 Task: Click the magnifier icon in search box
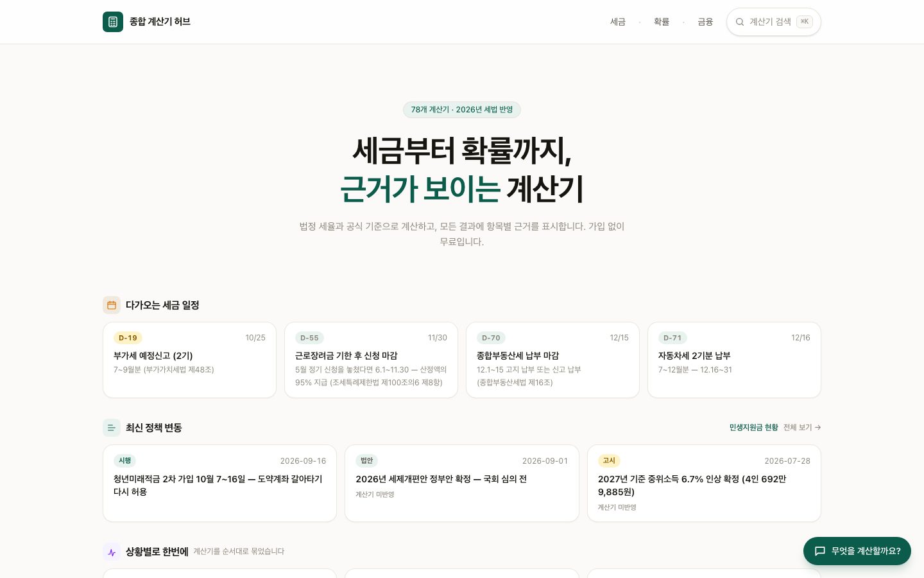740,22
